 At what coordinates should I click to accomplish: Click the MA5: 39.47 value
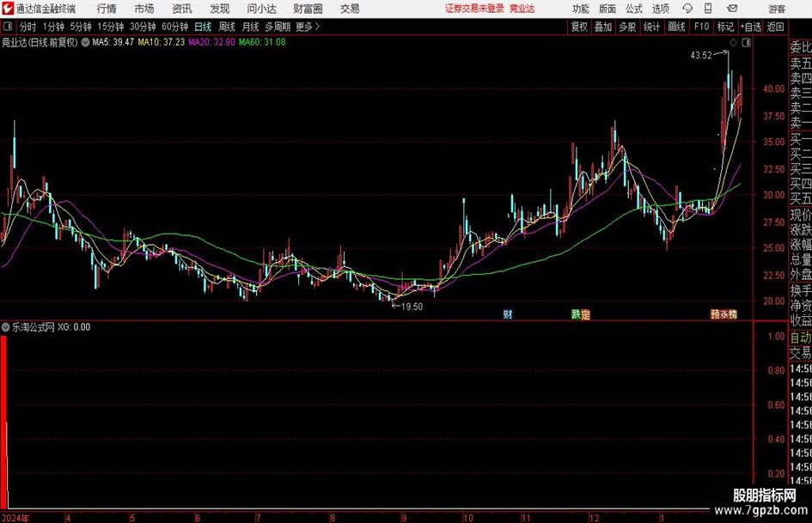(113, 42)
